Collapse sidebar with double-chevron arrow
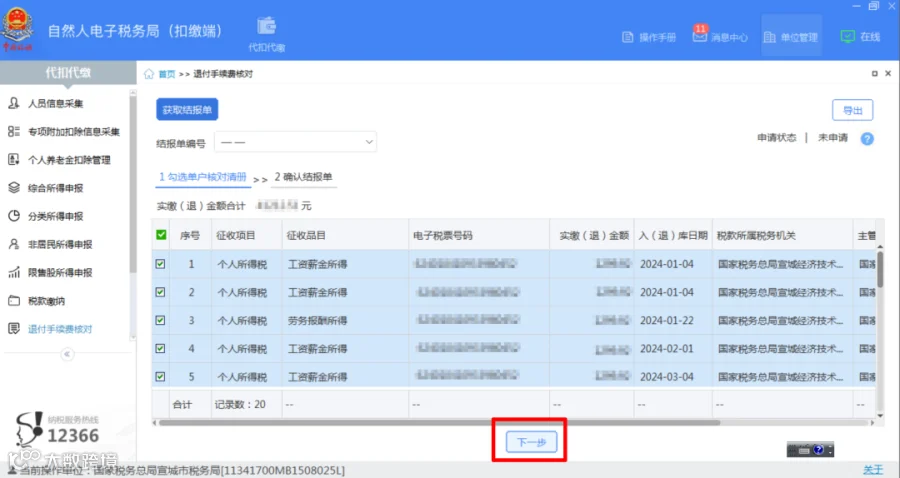Image resolution: width=900 pixels, height=478 pixels. pyautogui.click(x=67, y=354)
